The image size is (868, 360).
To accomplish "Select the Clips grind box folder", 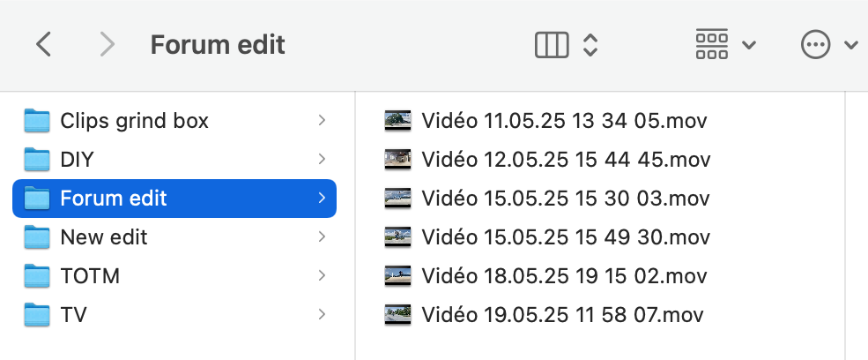I will (174, 120).
